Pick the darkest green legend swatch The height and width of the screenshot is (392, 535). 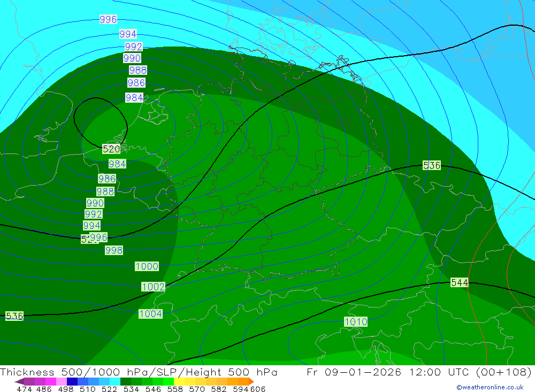click(126, 381)
